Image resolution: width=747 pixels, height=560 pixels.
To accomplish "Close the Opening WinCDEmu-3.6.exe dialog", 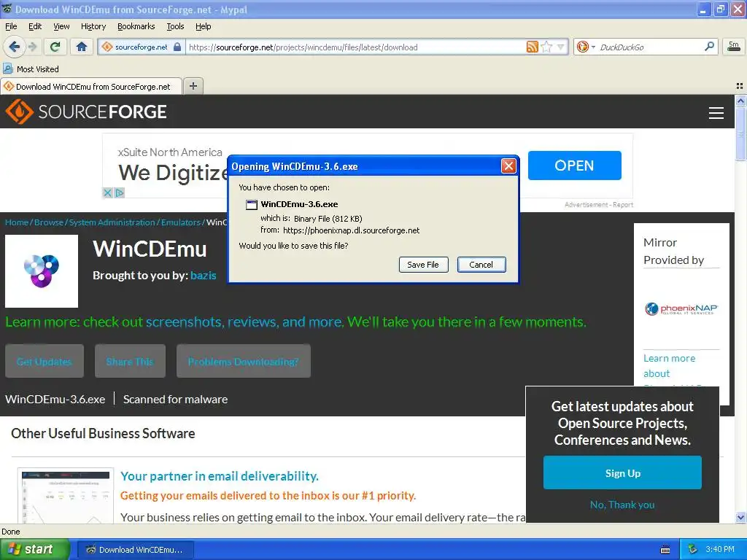I will (x=508, y=166).
